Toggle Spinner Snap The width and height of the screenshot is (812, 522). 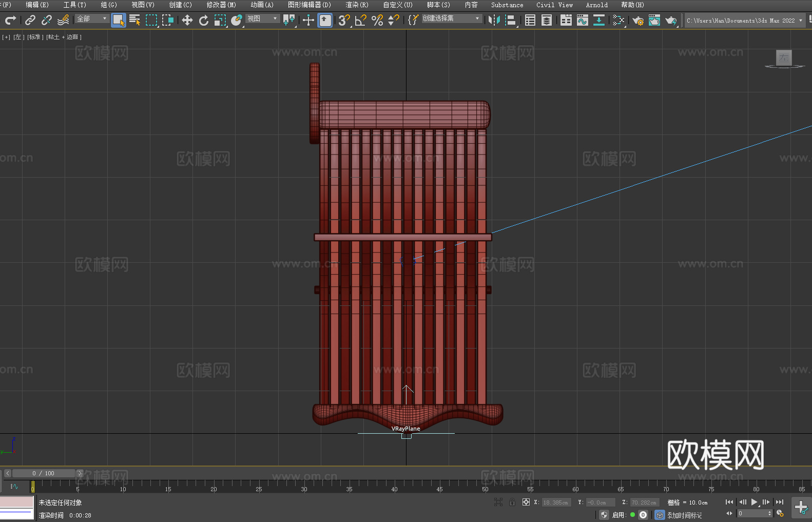click(394, 20)
